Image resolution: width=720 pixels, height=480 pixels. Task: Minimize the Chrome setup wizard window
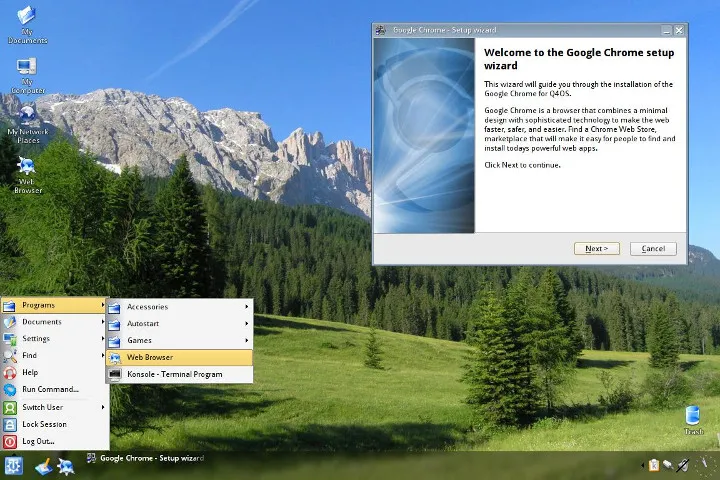[667, 30]
